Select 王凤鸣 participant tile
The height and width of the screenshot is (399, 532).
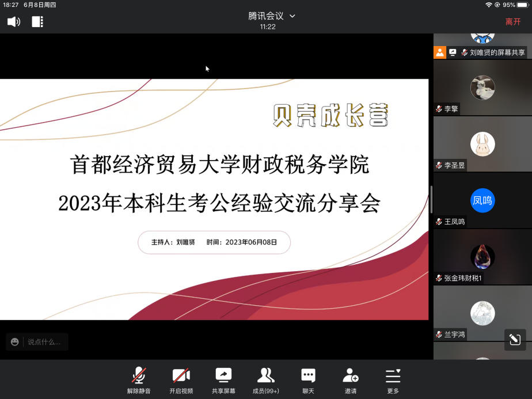[x=482, y=200]
